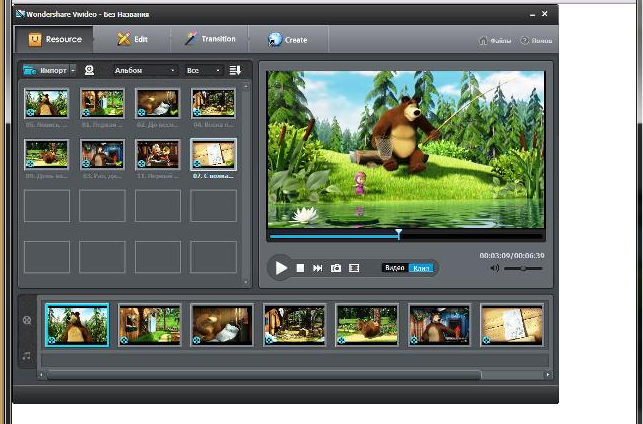Select the library clip with the wooden house door

102,103
